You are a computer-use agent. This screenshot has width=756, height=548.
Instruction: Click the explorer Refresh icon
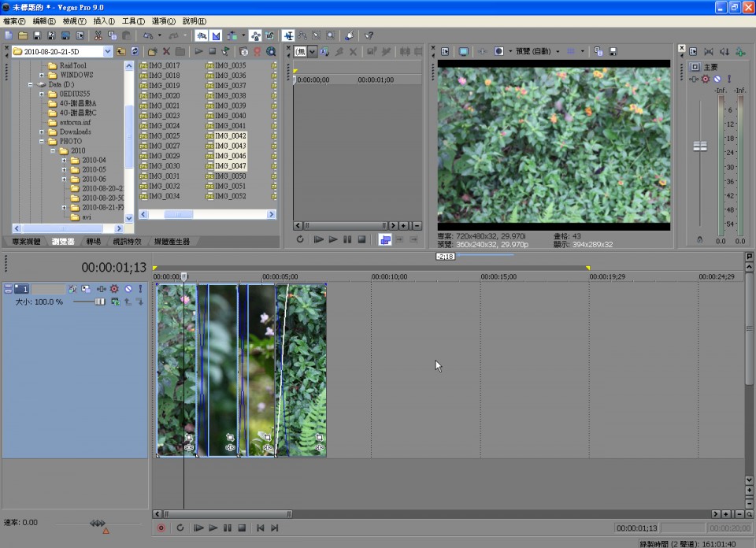pyautogui.click(x=135, y=52)
